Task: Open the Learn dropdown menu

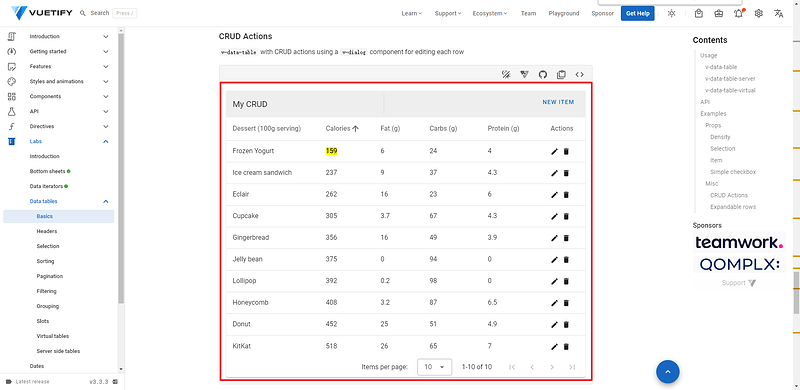Action: [411, 13]
